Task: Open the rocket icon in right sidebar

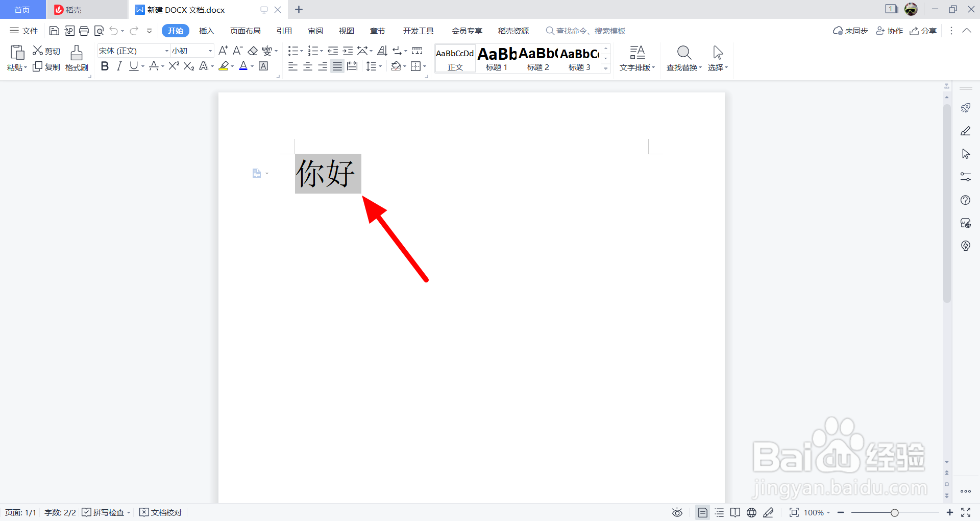Action: coord(966,108)
